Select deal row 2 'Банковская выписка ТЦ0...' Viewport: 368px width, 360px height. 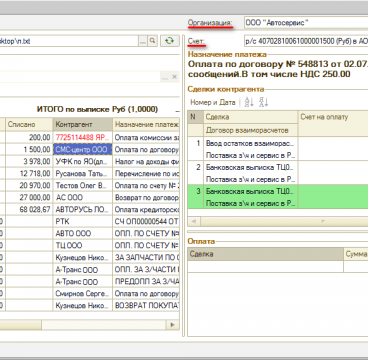coord(278,173)
